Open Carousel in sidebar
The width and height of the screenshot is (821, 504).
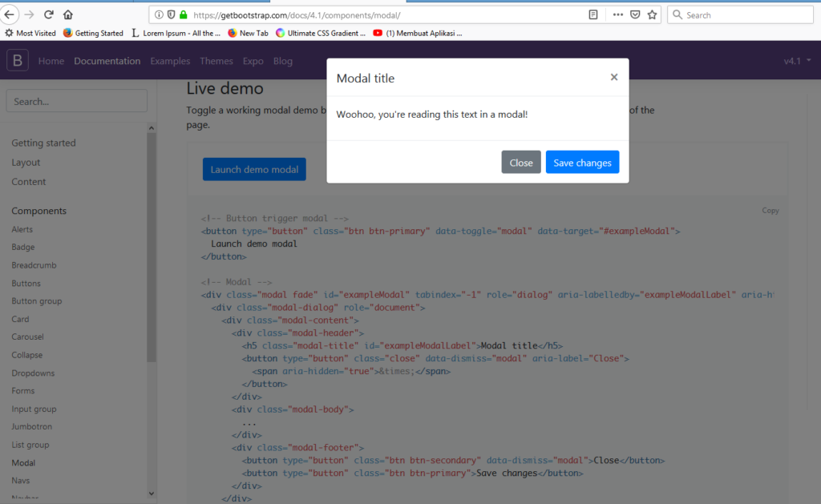pyautogui.click(x=28, y=337)
